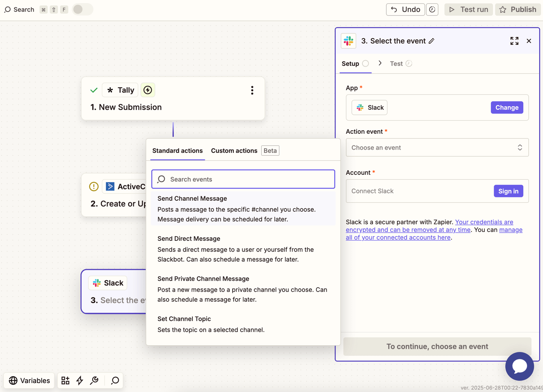Click the grid add-component icon in bottom toolbar
Image resolution: width=543 pixels, height=392 pixels.
[x=66, y=381]
